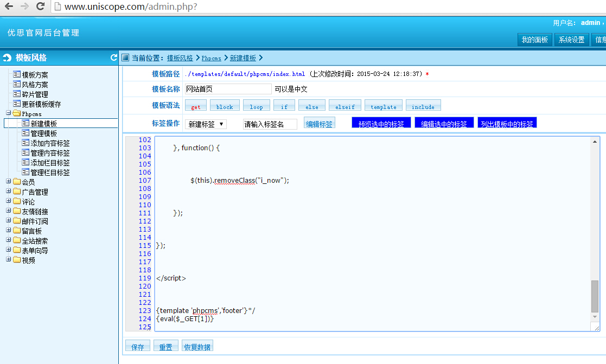Screen dimensions: 606x364
Task: Click the square icon before 当前位置
Action: 125,58
